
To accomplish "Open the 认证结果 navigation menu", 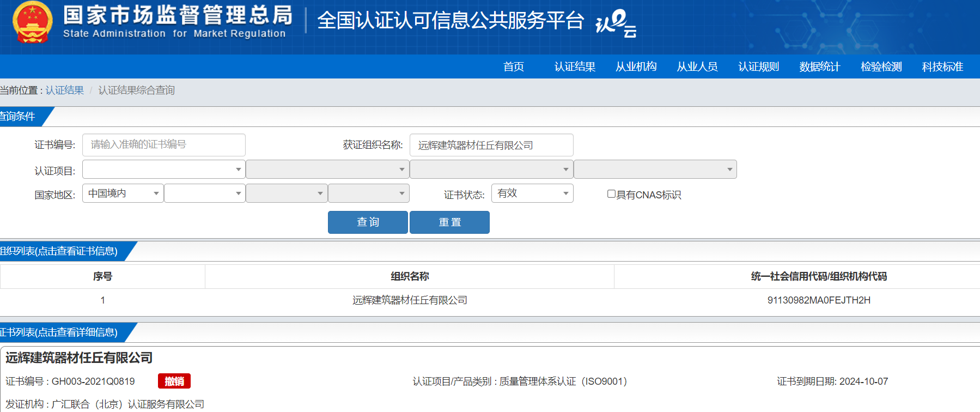I will coord(575,66).
